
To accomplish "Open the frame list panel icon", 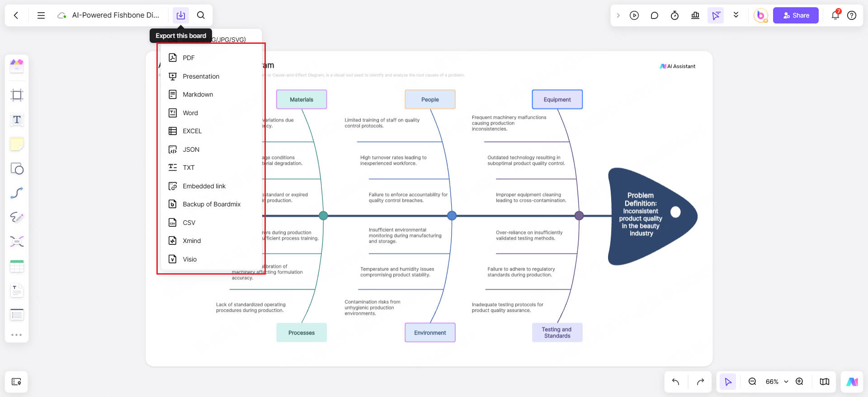I will [16, 382].
